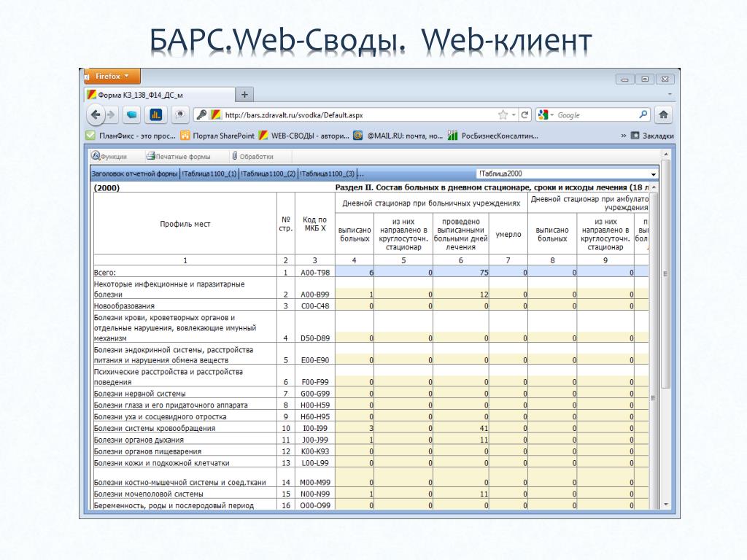Bookmark this page with the star icon

[503, 114]
